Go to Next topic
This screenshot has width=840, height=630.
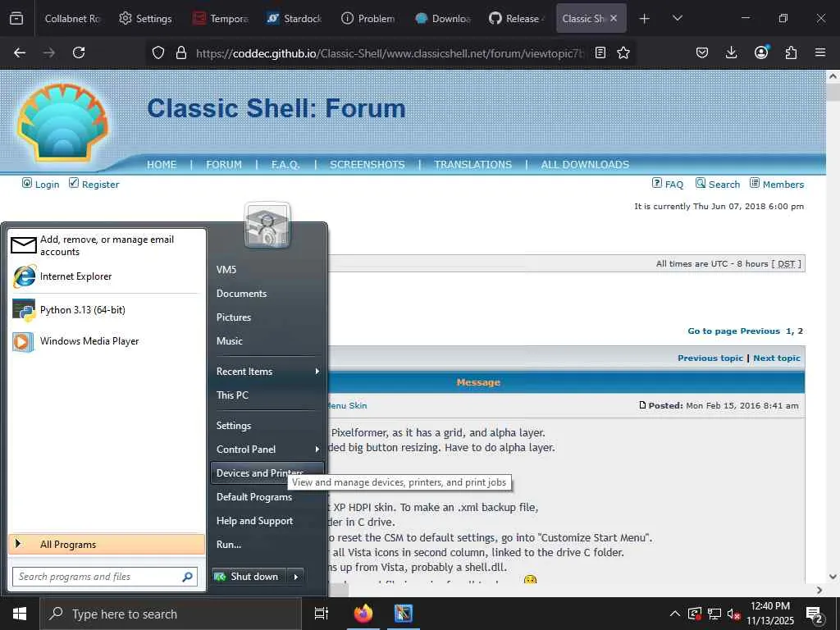point(776,358)
